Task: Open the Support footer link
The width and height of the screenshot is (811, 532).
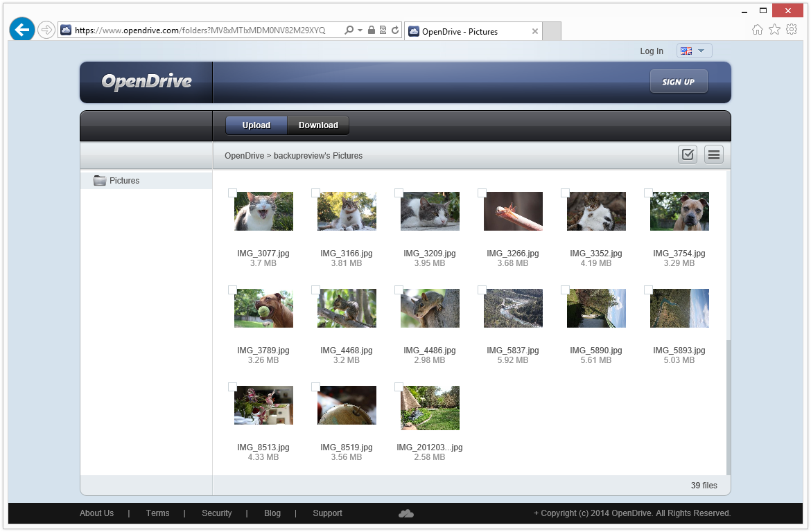Action: (x=327, y=513)
